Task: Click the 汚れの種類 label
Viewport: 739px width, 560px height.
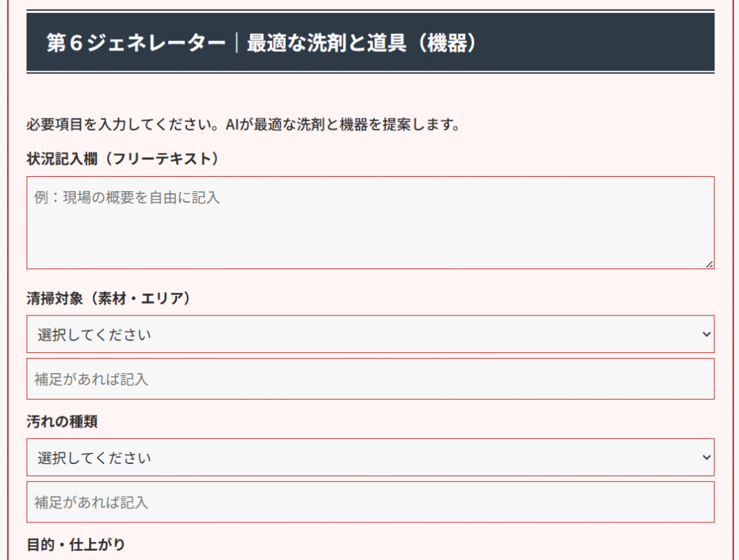Action: click(62, 421)
